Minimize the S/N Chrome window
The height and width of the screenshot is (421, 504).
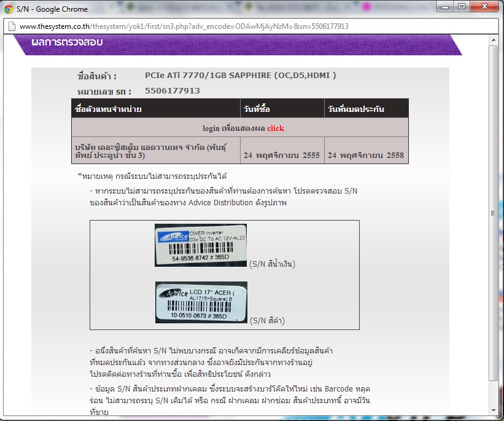(445, 7)
